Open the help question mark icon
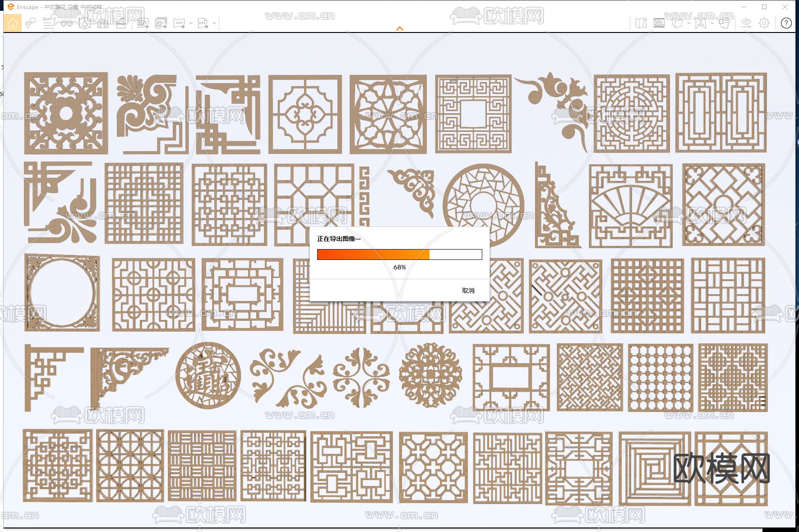Screen dimensions: 799x532 coord(786,23)
